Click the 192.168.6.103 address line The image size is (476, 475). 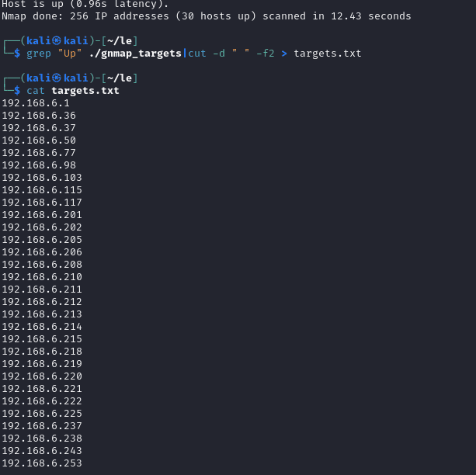coord(42,178)
